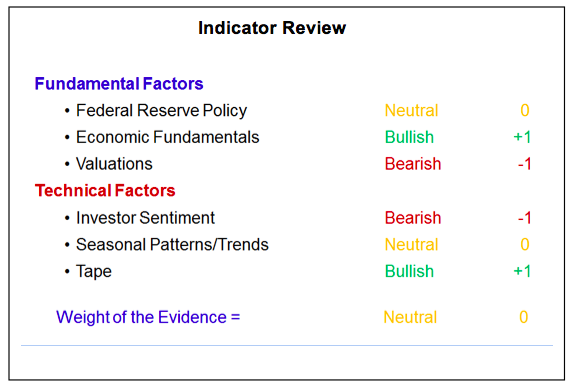
Task: Click Bullish rating for Economic Fundamentals
Action: [409, 137]
